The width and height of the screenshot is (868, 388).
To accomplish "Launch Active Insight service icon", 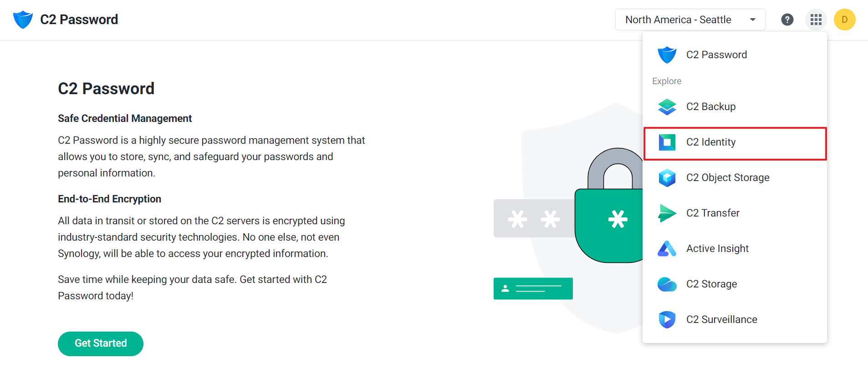I will point(667,248).
